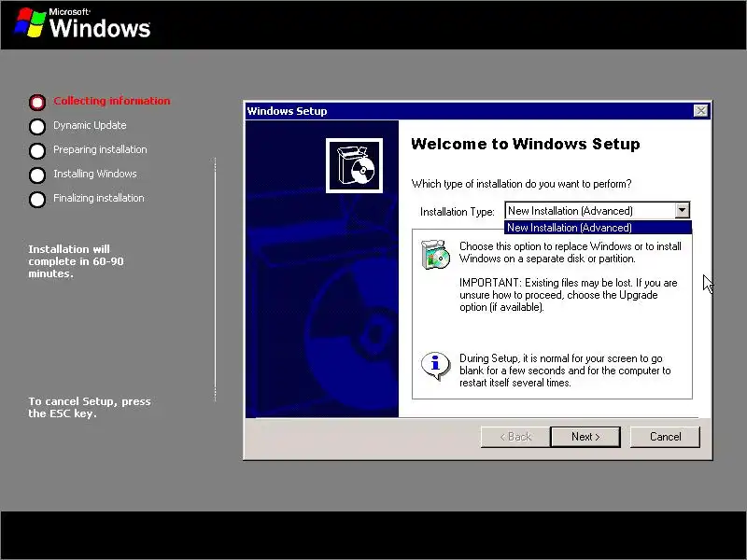Click 'Choose this option to replace Windows' text
This screenshot has width=747, height=560.
click(571, 252)
